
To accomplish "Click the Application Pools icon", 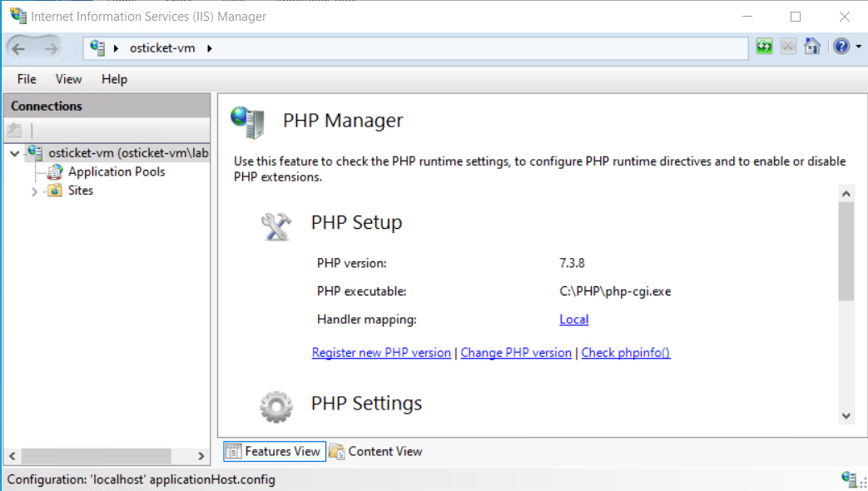I will click(x=55, y=172).
